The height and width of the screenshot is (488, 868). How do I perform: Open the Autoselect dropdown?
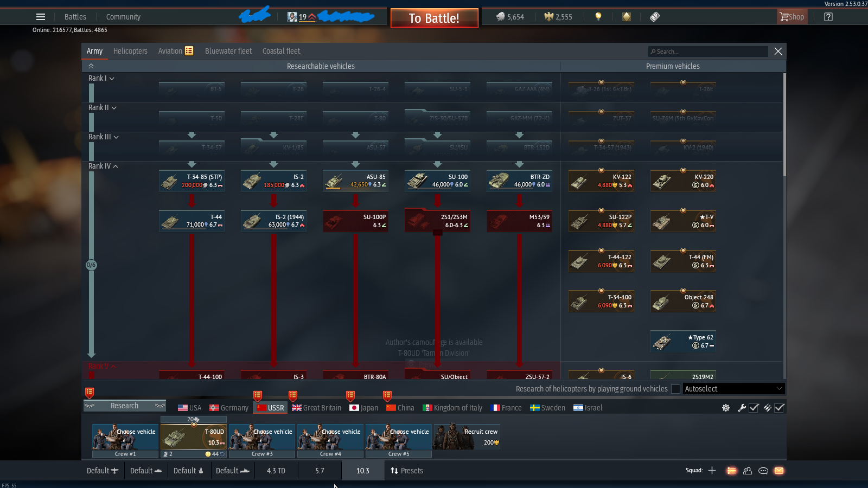coord(733,389)
